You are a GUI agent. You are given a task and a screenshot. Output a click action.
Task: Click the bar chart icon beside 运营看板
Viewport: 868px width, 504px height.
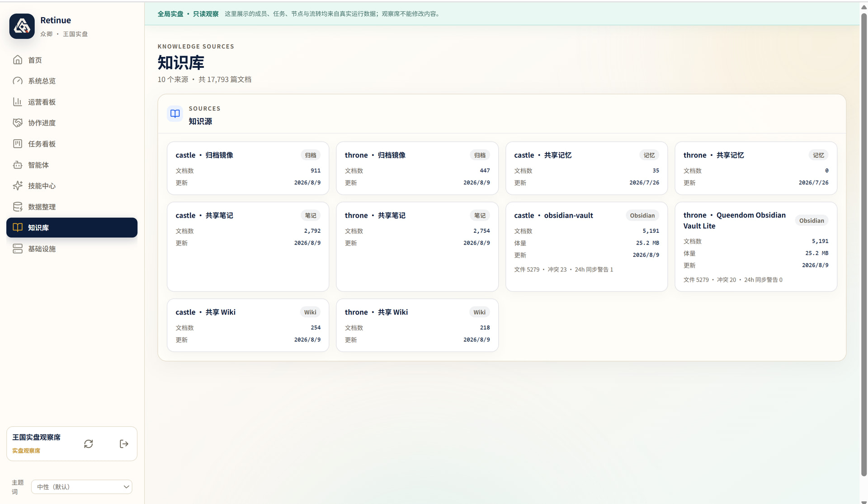point(18,102)
